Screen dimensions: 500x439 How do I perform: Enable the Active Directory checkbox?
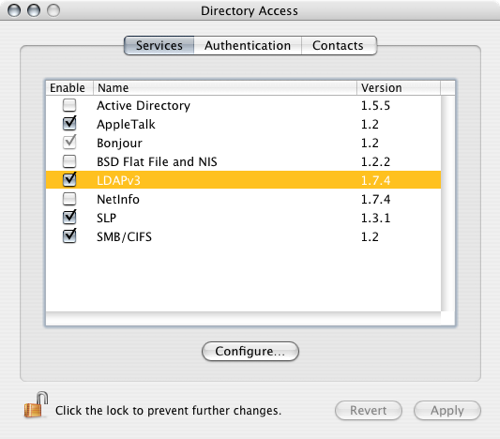click(69, 105)
